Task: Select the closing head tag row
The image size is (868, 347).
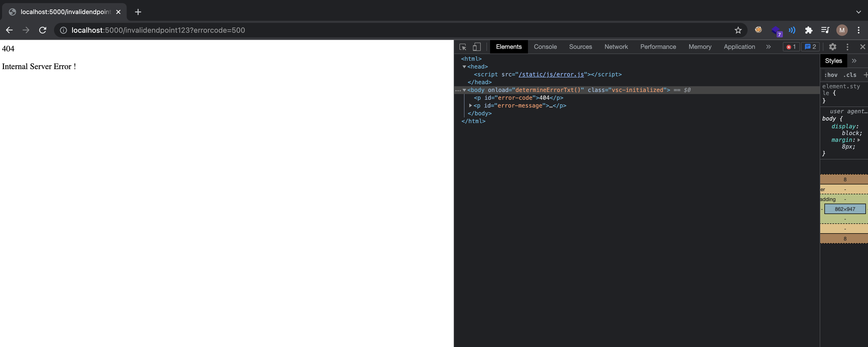Action: pyautogui.click(x=479, y=82)
